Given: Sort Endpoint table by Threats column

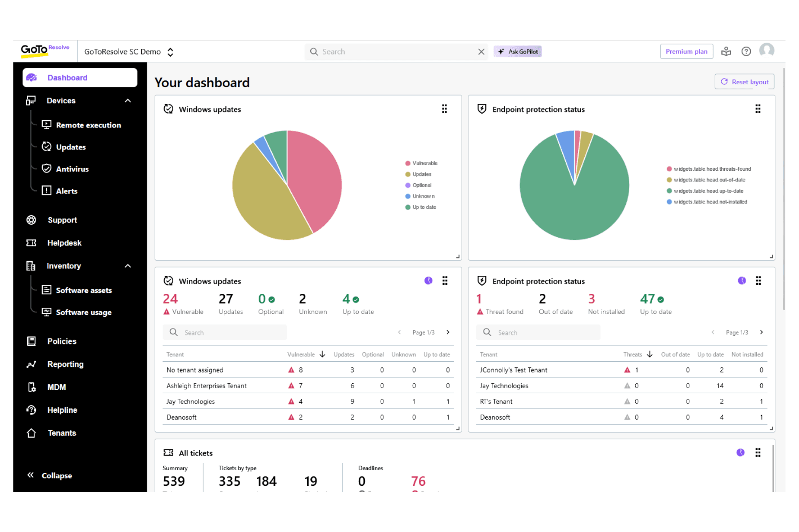Looking at the screenshot, I should point(638,354).
